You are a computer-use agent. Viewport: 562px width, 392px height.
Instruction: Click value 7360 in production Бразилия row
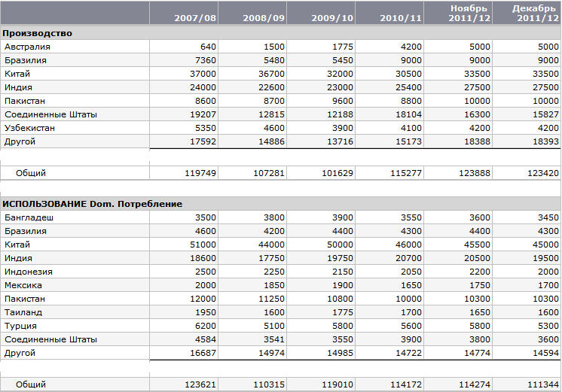(x=206, y=60)
